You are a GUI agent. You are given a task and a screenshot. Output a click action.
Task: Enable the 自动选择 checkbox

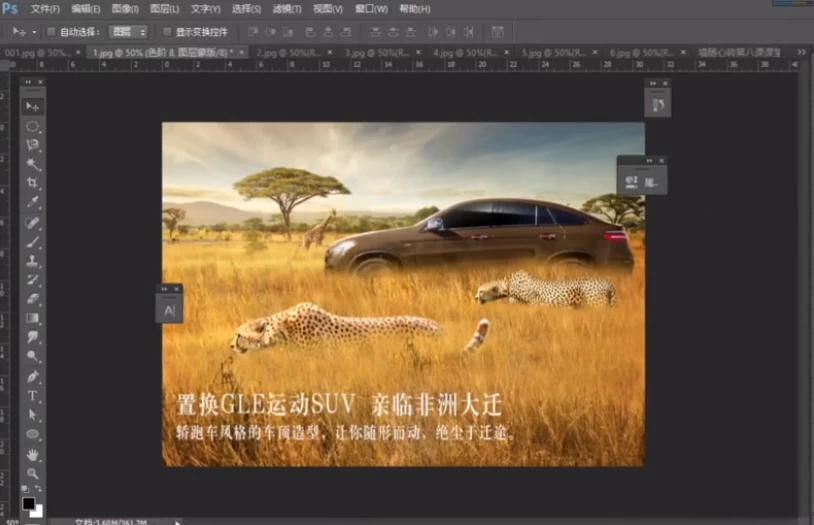click(x=52, y=31)
